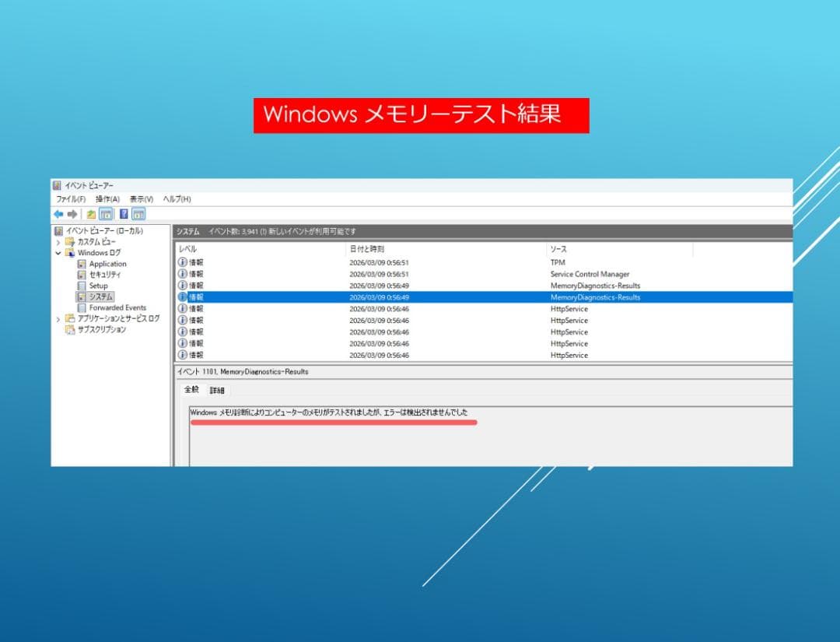Expand the アプリケーションとサービス ログ node
Screen dimensions: 840x642
click(x=58, y=319)
